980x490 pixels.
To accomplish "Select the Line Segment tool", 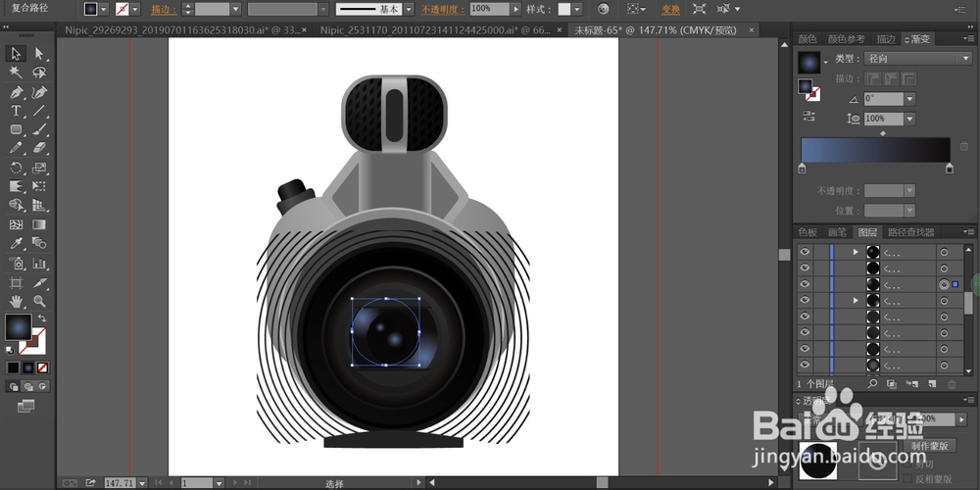I will tap(39, 112).
